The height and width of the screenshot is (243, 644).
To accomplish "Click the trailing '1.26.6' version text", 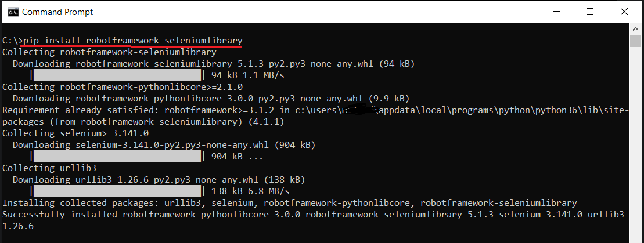I will [18, 226].
